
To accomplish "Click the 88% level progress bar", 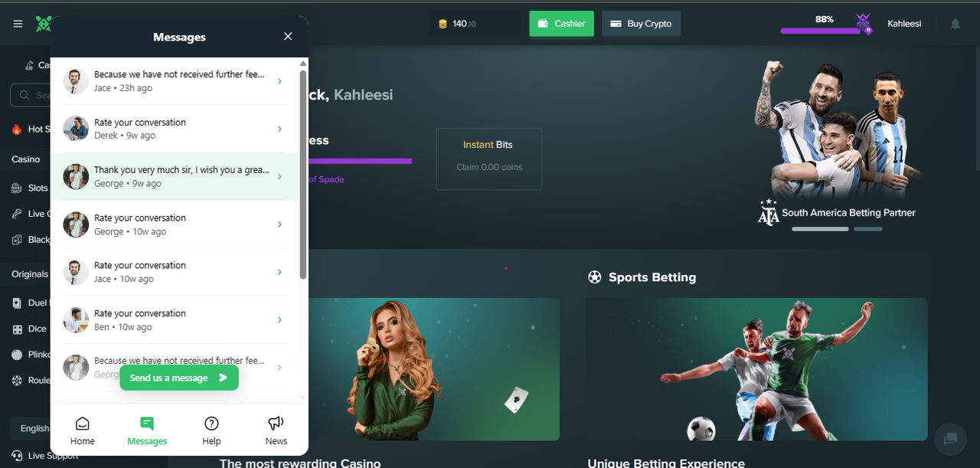I will pos(819,31).
